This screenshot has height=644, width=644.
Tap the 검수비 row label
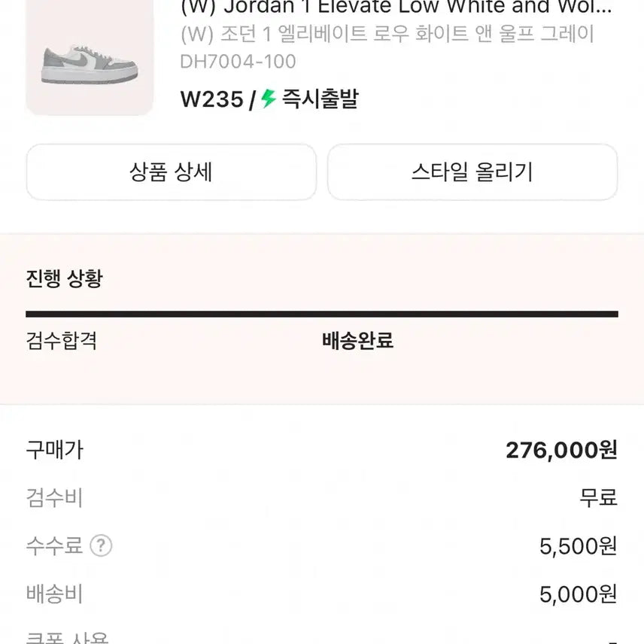point(54,497)
